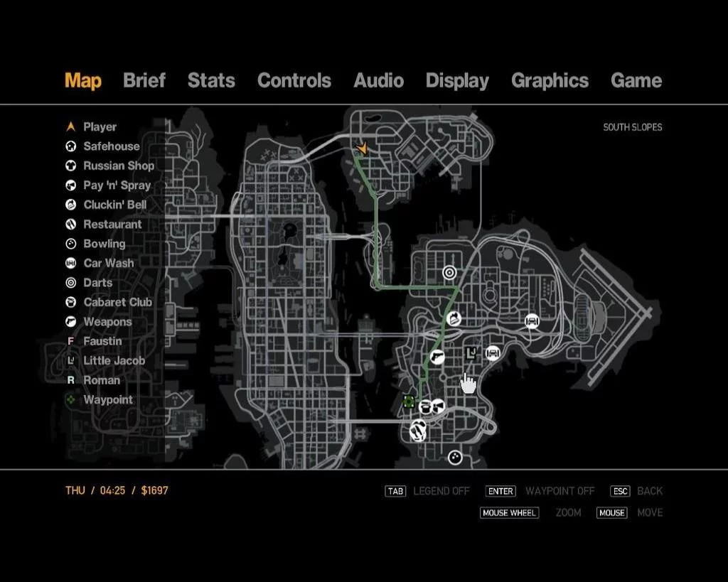The image size is (728, 582).
Task: Click the THU / 04:25 / $1697 status
Action: [117, 490]
